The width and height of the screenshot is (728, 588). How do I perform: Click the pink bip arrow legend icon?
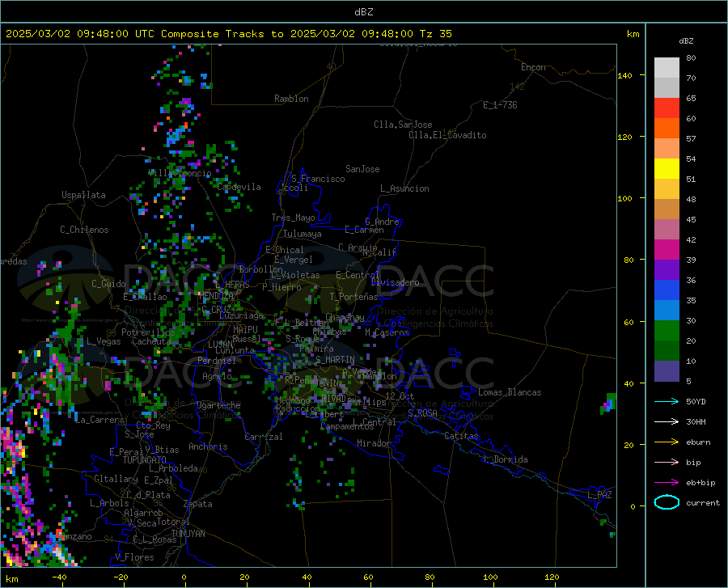[667, 463]
